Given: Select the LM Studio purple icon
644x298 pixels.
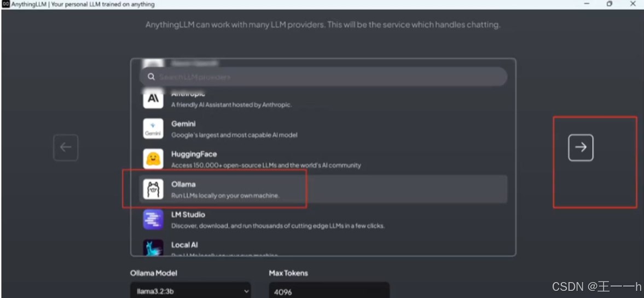Looking at the screenshot, I should 153,220.
